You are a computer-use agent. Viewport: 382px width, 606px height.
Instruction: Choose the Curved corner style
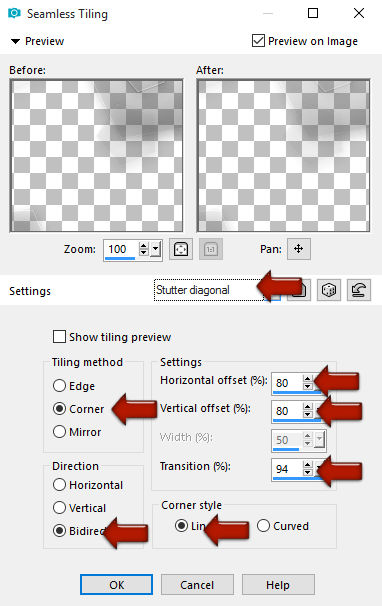[263, 526]
